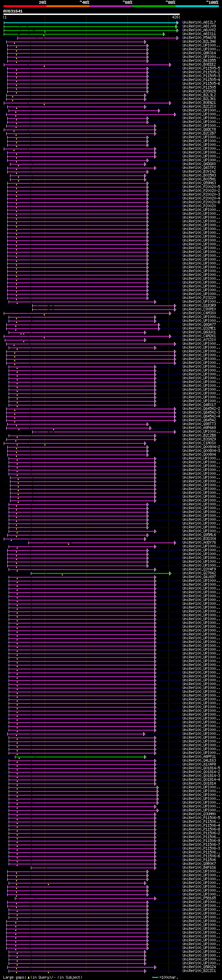Click the UniRef100_Q98TT3 label
The image size is (222, 980).
point(199,424)
